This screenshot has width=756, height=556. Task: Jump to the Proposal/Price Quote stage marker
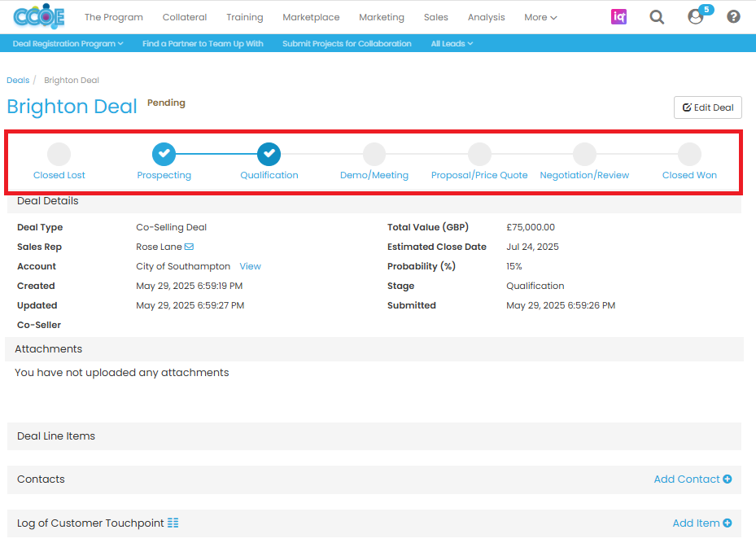point(479,154)
